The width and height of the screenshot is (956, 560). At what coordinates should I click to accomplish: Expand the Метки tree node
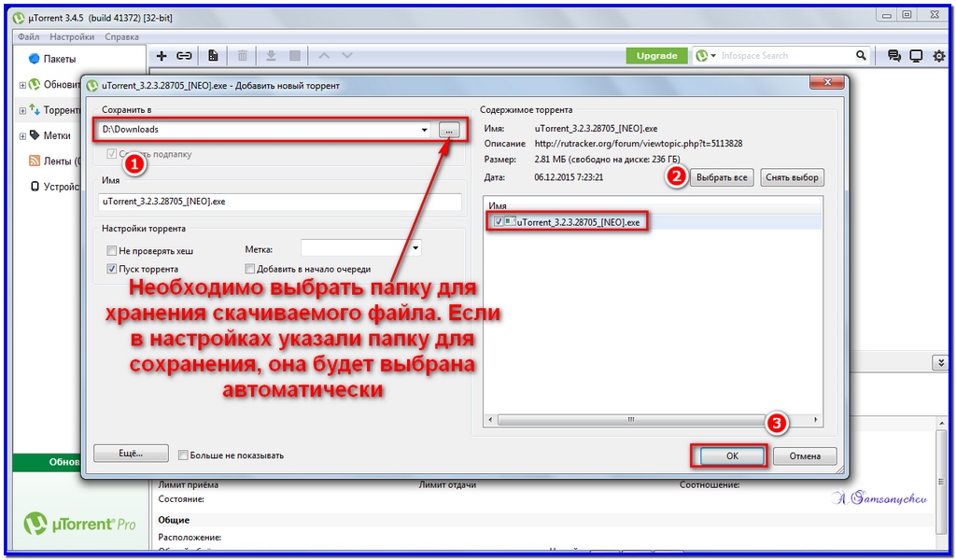(x=22, y=136)
